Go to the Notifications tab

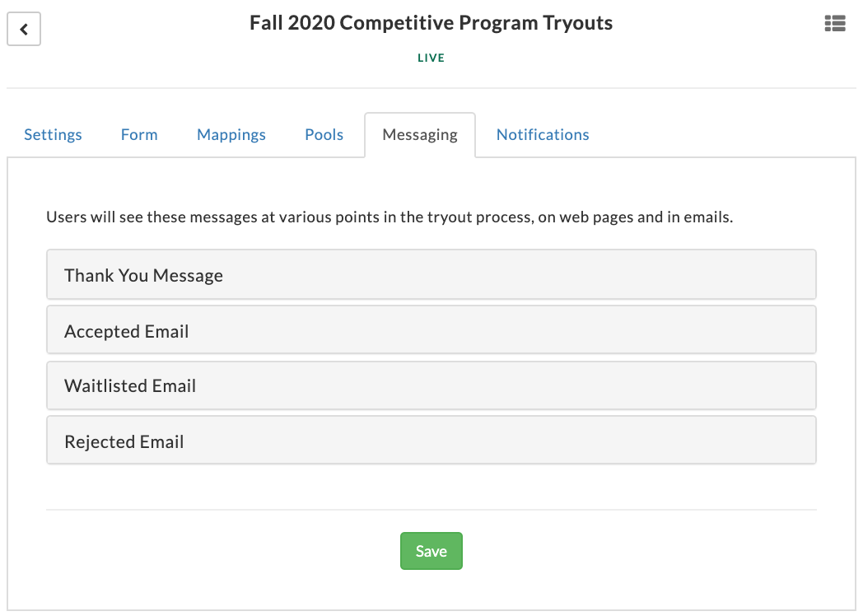[x=543, y=135]
